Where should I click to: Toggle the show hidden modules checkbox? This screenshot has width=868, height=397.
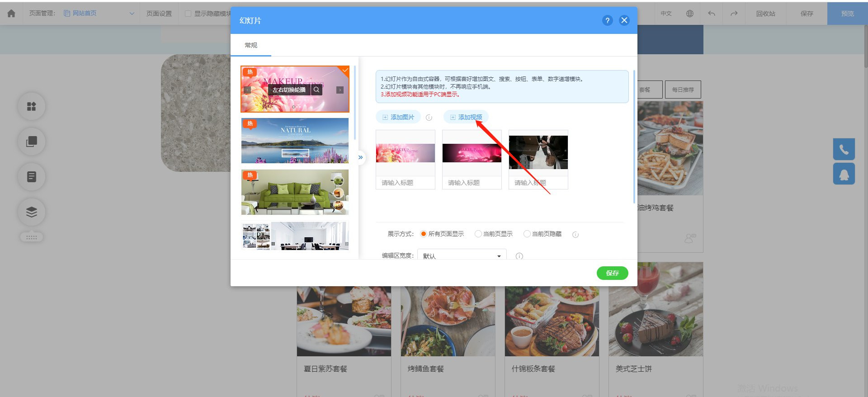click(188, 14)
